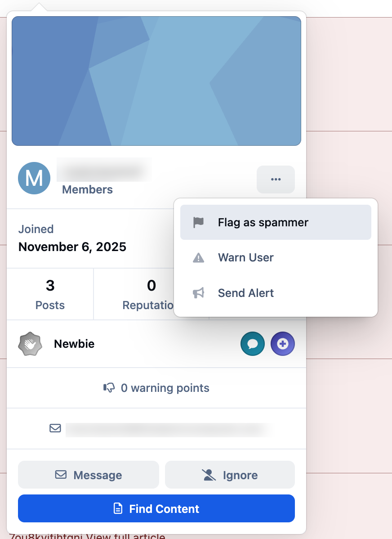The image size is (392, 539).
Task: Click the Newbie rank badge icon
Action: pos(30,344)
